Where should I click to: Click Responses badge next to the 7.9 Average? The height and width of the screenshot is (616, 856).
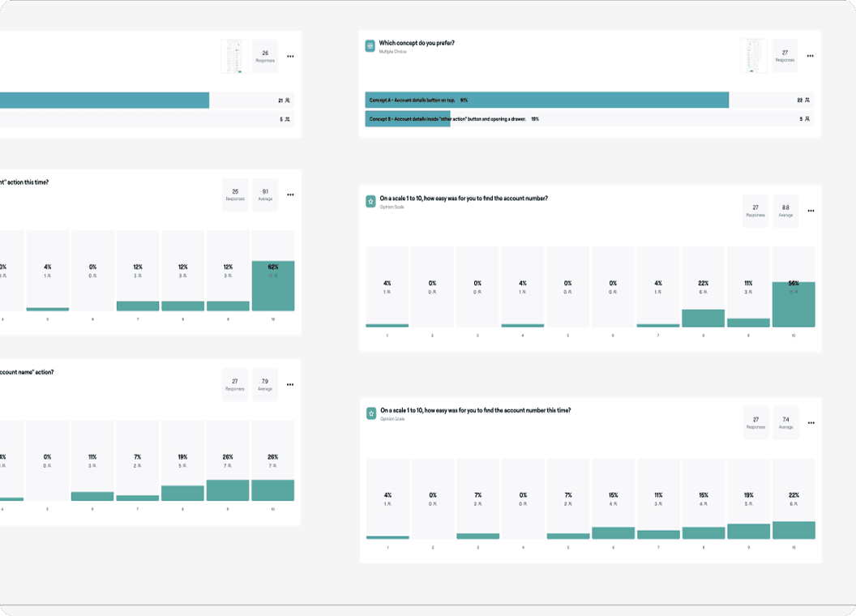[235, 384]
